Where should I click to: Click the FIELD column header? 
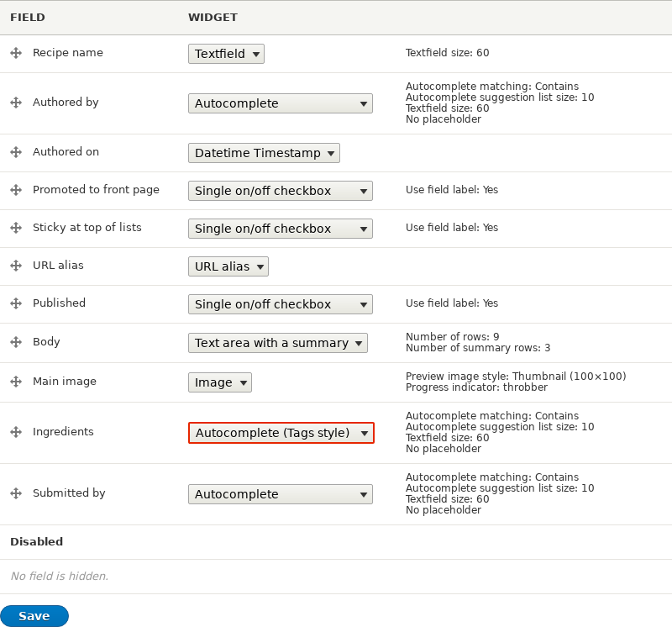28,17
